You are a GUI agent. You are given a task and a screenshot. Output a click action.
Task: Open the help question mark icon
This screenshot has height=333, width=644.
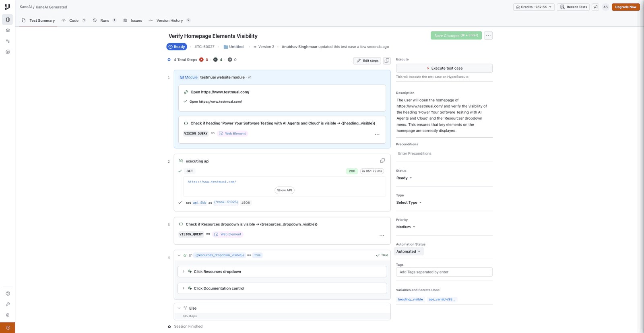(8, 294)
